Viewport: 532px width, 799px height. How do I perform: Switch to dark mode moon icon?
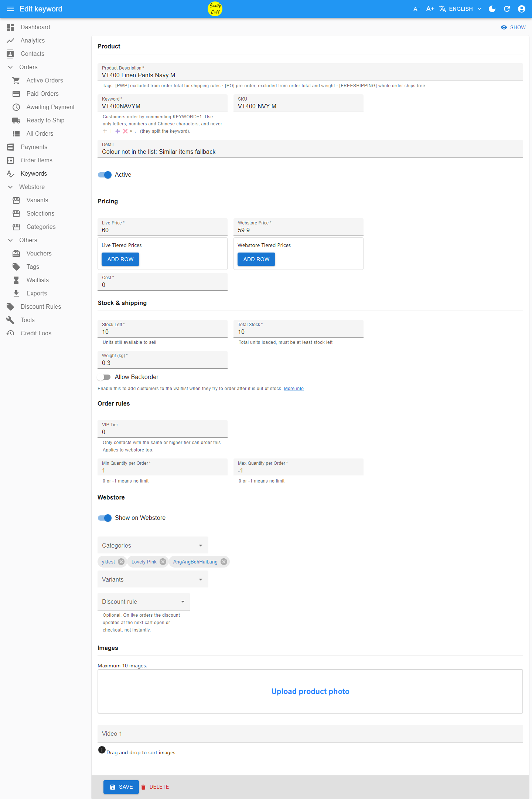[x=492, y=9]
